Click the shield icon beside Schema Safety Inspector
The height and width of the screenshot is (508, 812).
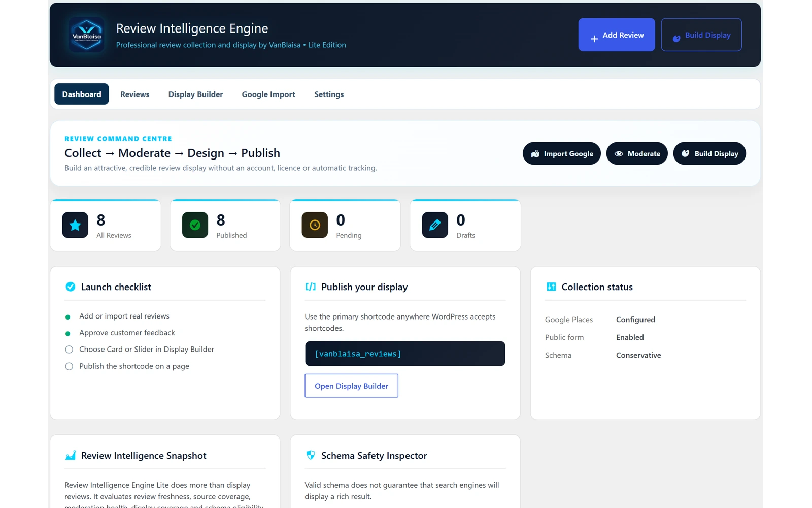pos(311,455)
